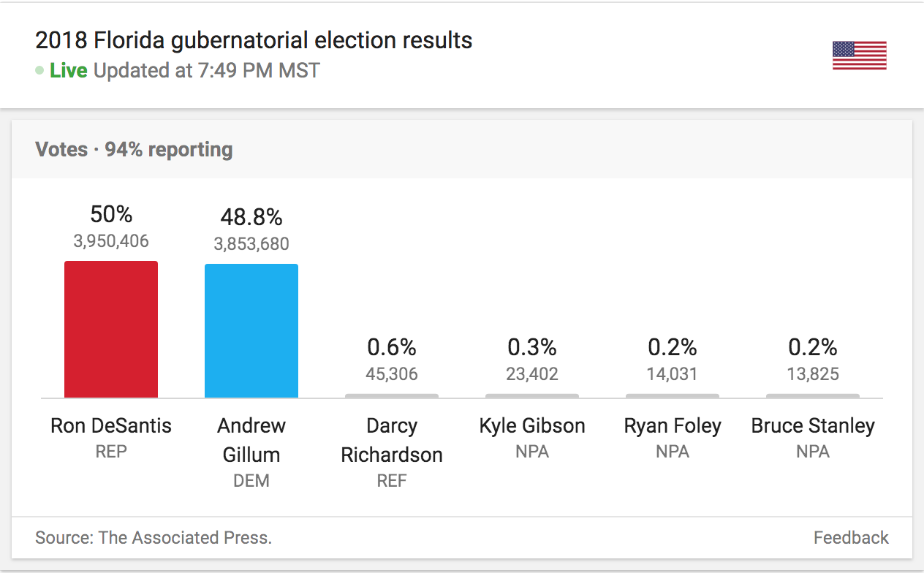Click the green Live status dot
Image resolution: width=924 pixels, height=573 pixels.
(x=39, y=71)
